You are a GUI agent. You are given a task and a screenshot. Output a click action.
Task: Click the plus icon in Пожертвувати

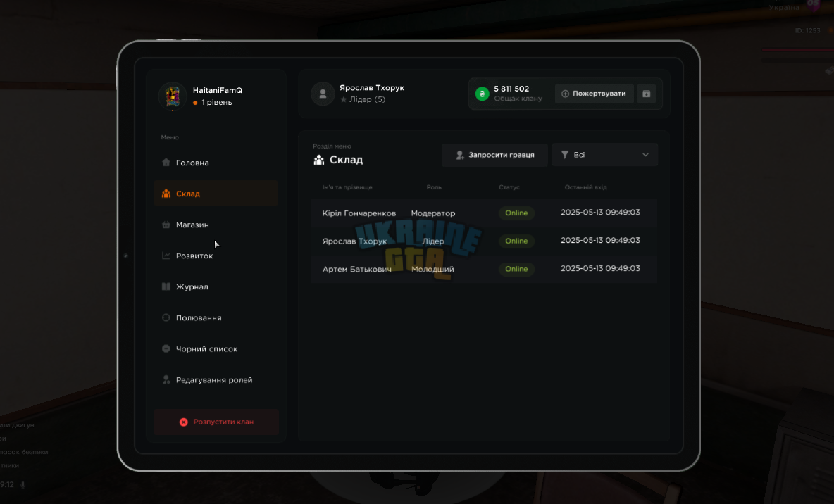coord(566,94)
